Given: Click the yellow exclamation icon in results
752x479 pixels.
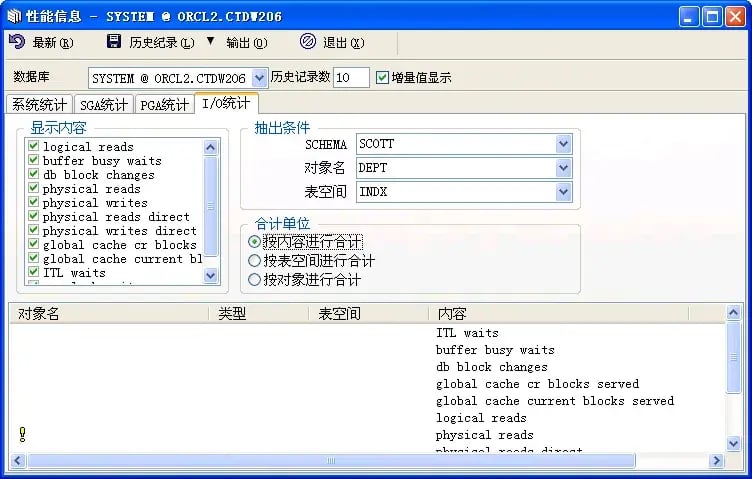Looking at the screenshot, I should point(22,434).
